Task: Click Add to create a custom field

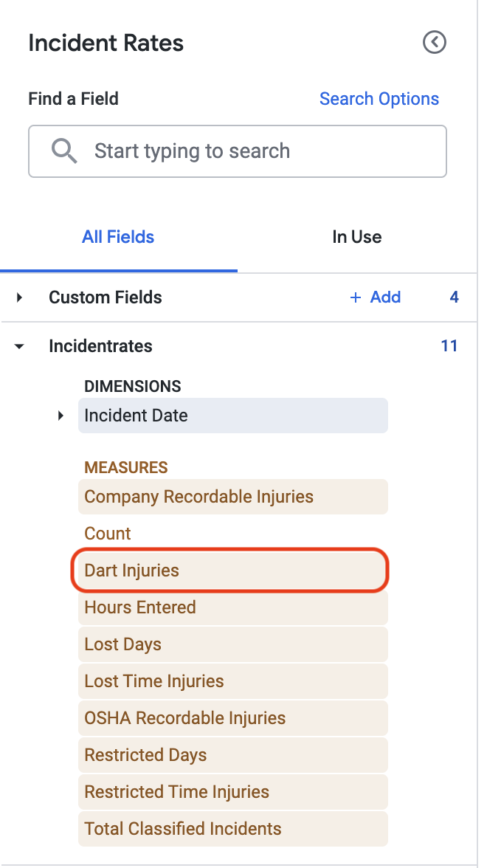Action: 385,297
